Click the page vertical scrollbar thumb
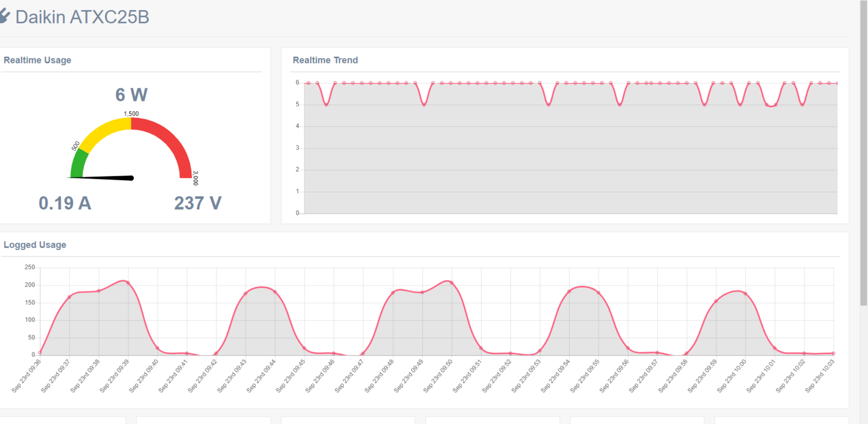Image resolution: width=868 pixels, height=424 pixels. (x=864, y=153)
